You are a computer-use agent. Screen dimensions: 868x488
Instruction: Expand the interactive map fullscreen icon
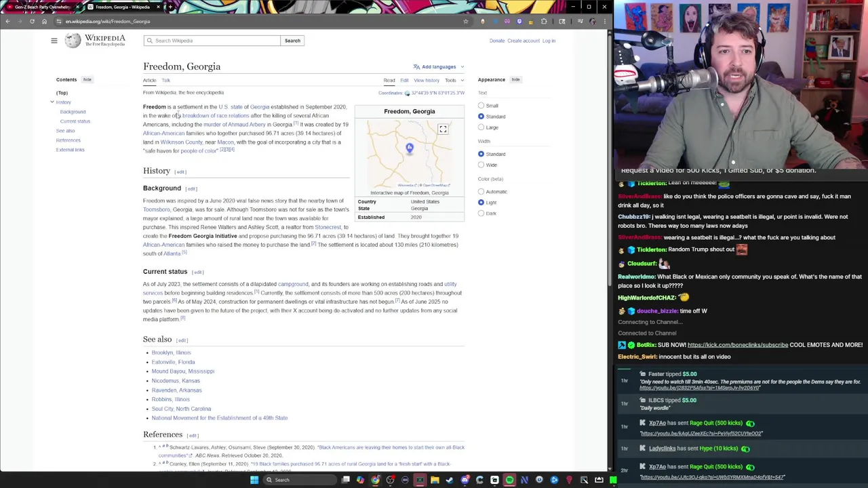click(443, 129)
